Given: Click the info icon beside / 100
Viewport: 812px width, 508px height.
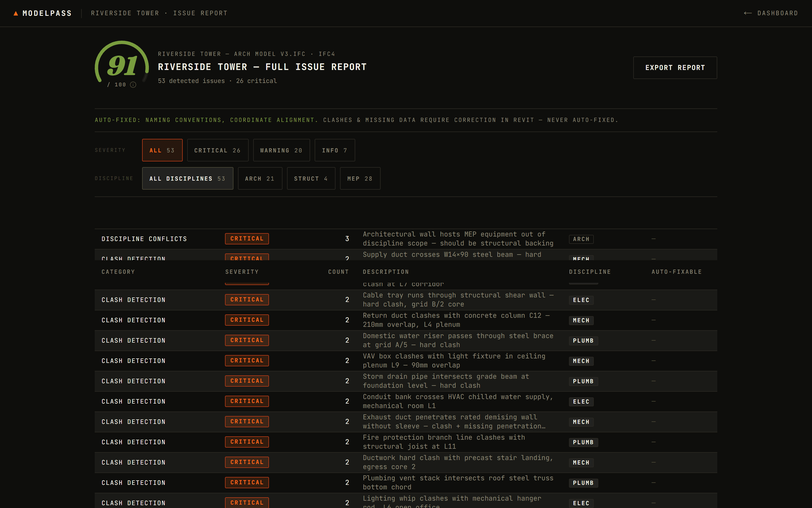Looking at the screenshot, I should 133,85.
